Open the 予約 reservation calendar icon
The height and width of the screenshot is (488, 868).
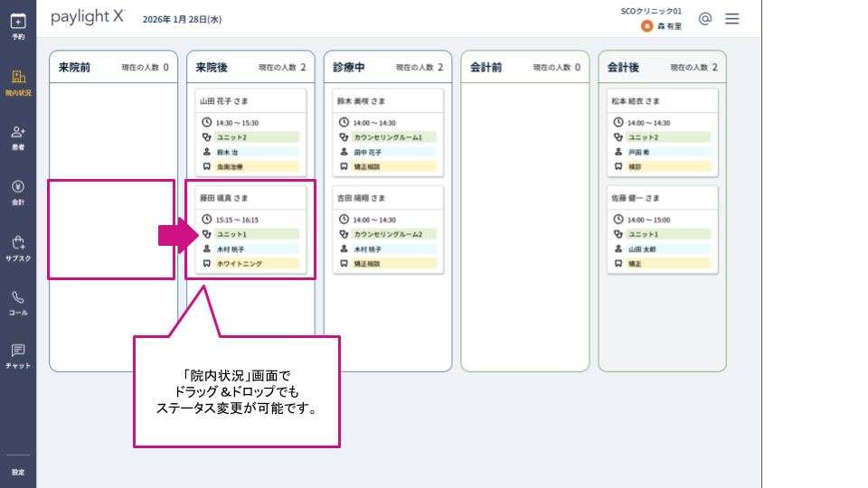coord(18,26)
